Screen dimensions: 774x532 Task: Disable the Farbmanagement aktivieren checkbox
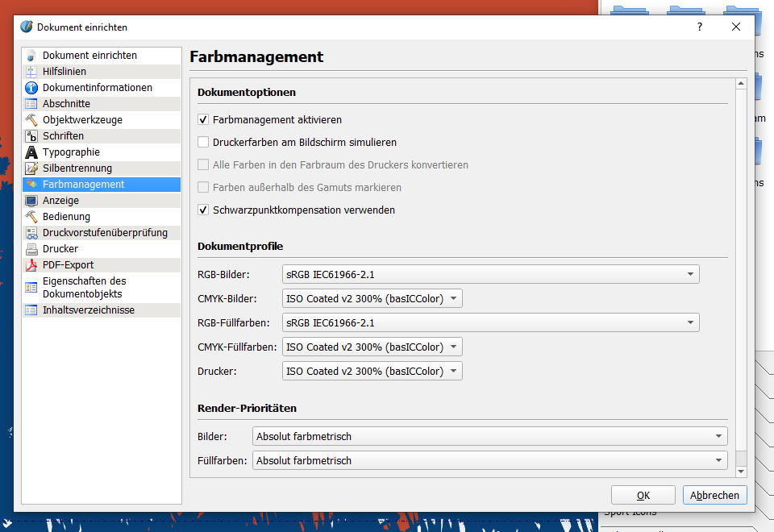coord(203,120)
